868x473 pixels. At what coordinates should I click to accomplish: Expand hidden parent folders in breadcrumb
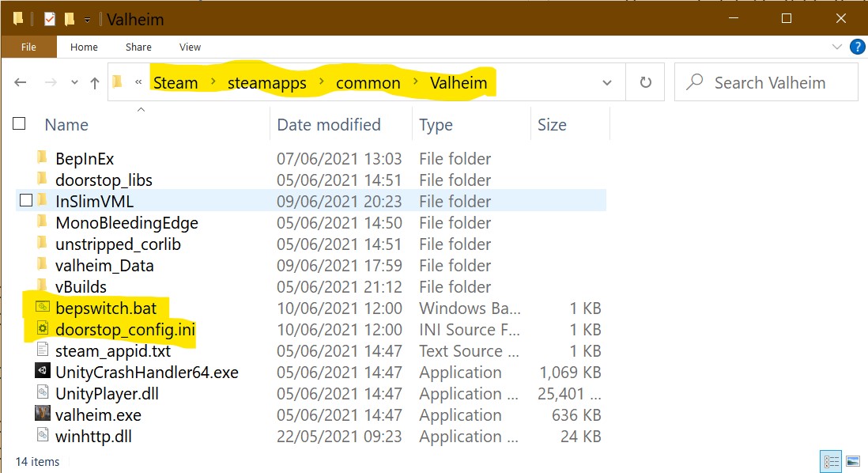coord(138,82)
